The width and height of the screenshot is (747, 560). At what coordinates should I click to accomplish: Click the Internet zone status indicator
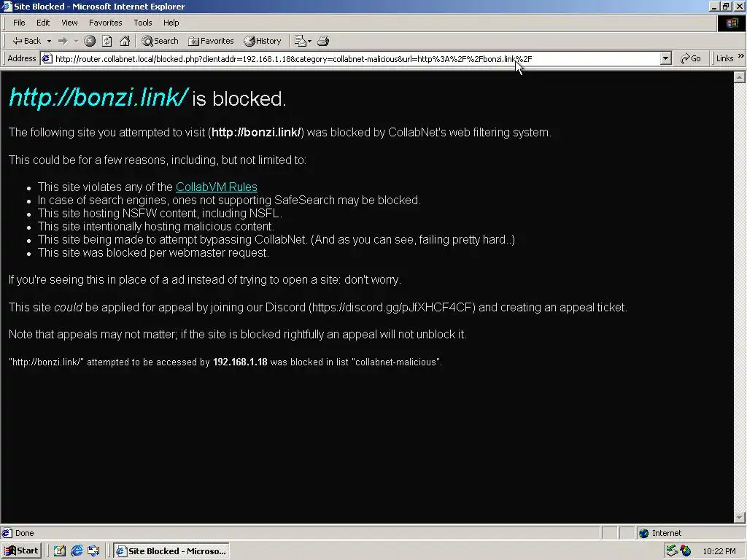tap(659, 533)
